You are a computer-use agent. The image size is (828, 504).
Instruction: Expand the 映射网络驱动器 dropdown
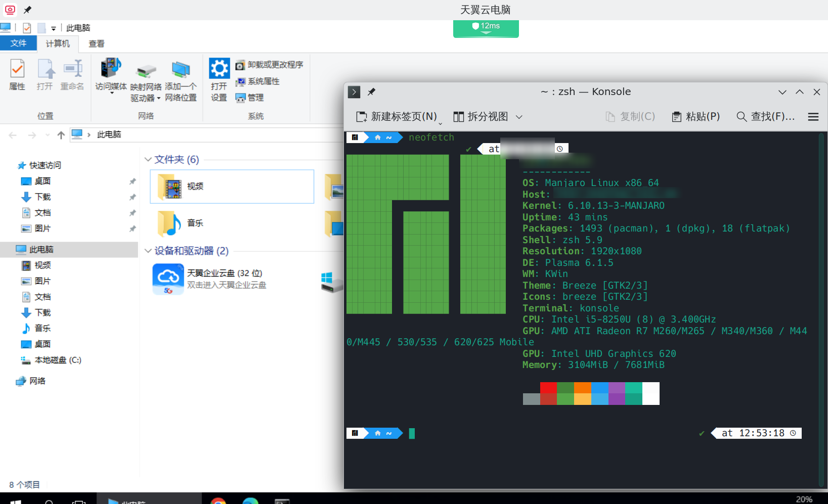pos(158,98)
